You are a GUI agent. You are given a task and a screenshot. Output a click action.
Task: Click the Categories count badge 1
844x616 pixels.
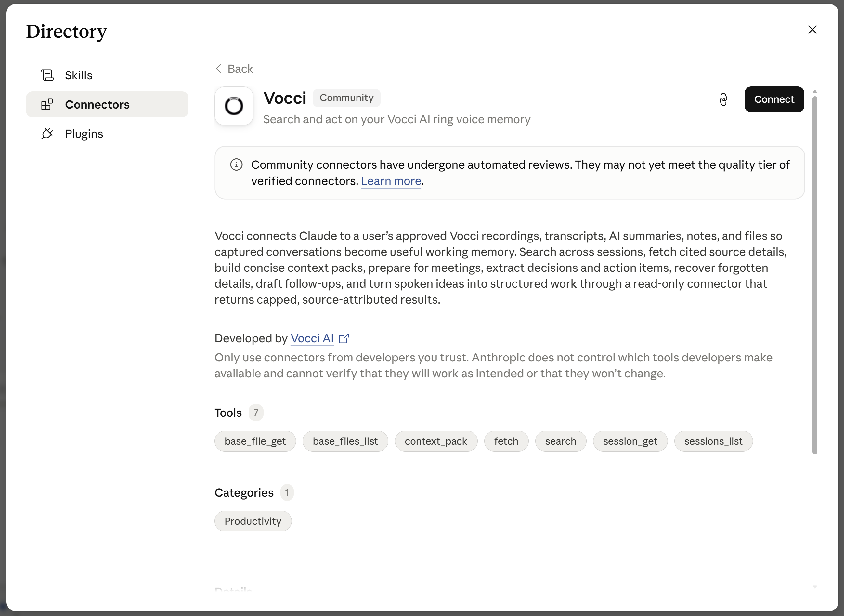pyautogui.click(x=287, y=492)
